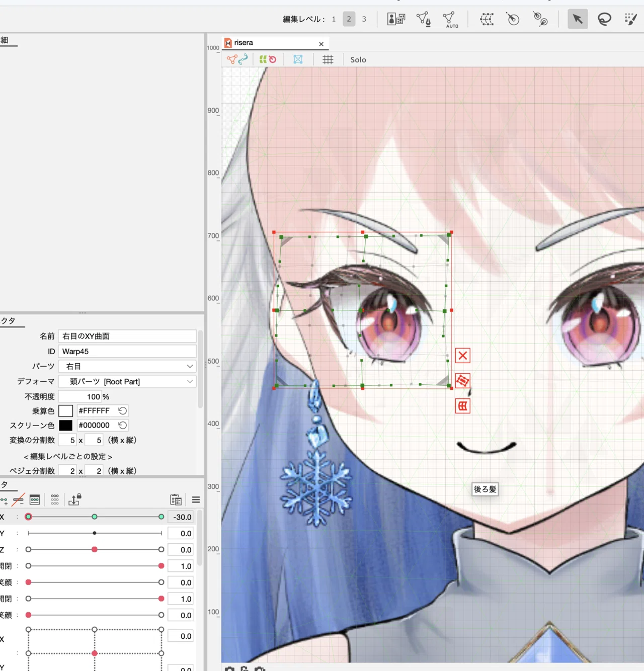Select the double-circle rotation deformer creation tool

[x=540, y=19]
